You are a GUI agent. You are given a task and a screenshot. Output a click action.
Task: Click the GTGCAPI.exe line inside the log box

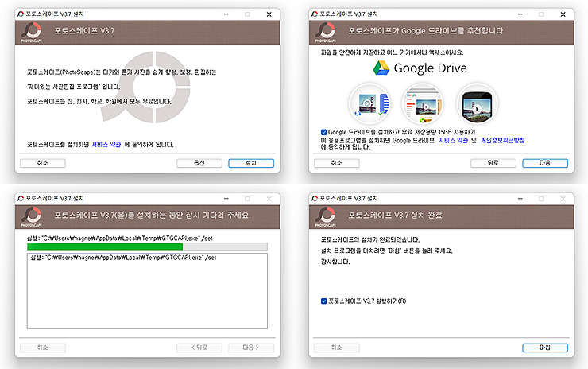point(123,258)
